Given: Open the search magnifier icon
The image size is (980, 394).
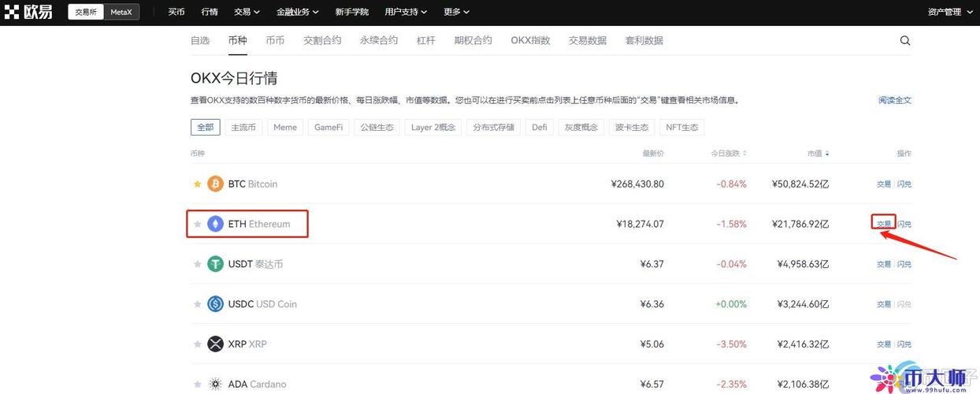Looking at the screenshot, I should pyautogui.click(x=905, y=40).
